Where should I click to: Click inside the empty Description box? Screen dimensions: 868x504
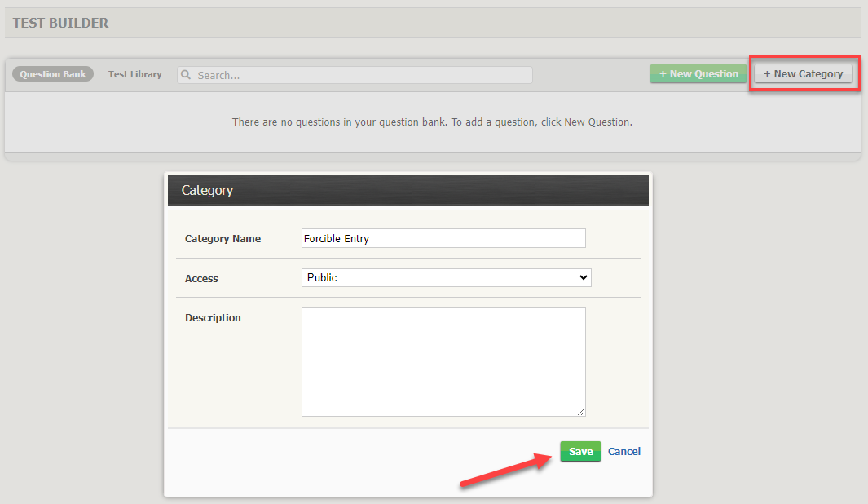point(443,359)
